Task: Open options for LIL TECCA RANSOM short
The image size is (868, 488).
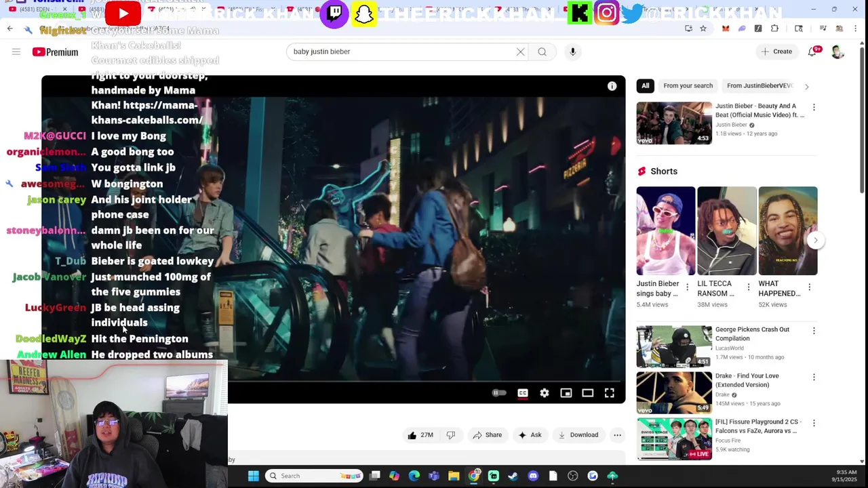Action: (x=748, y=287)
